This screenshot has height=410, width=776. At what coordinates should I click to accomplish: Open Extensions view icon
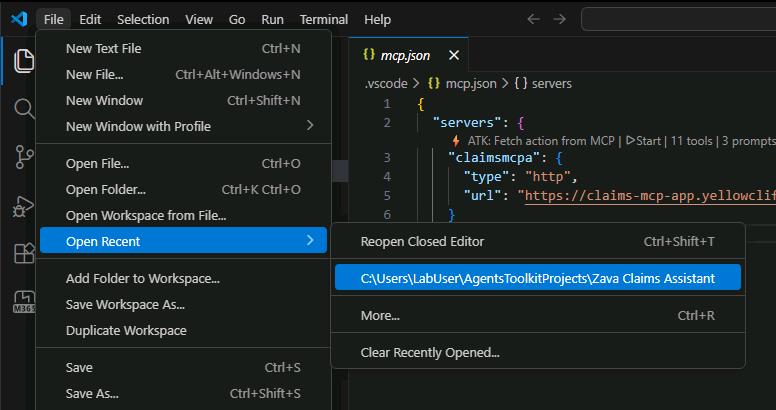point(24,254)
